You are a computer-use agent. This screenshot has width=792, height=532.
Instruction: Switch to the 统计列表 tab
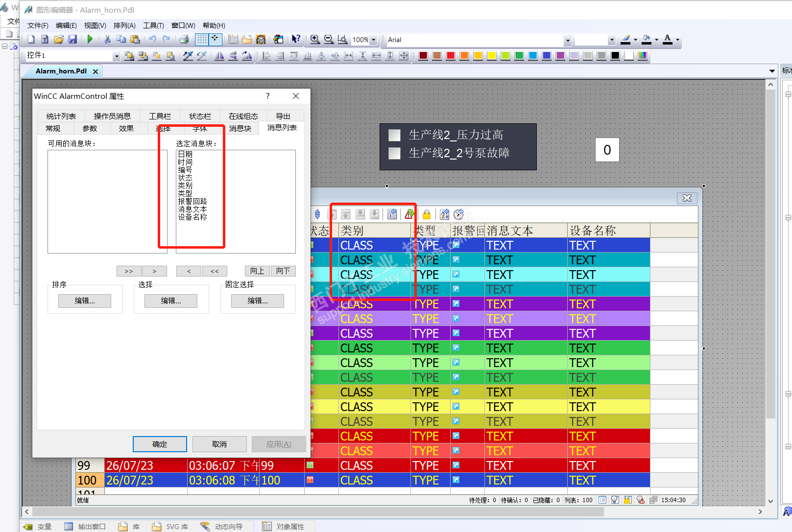coord(61,116)
